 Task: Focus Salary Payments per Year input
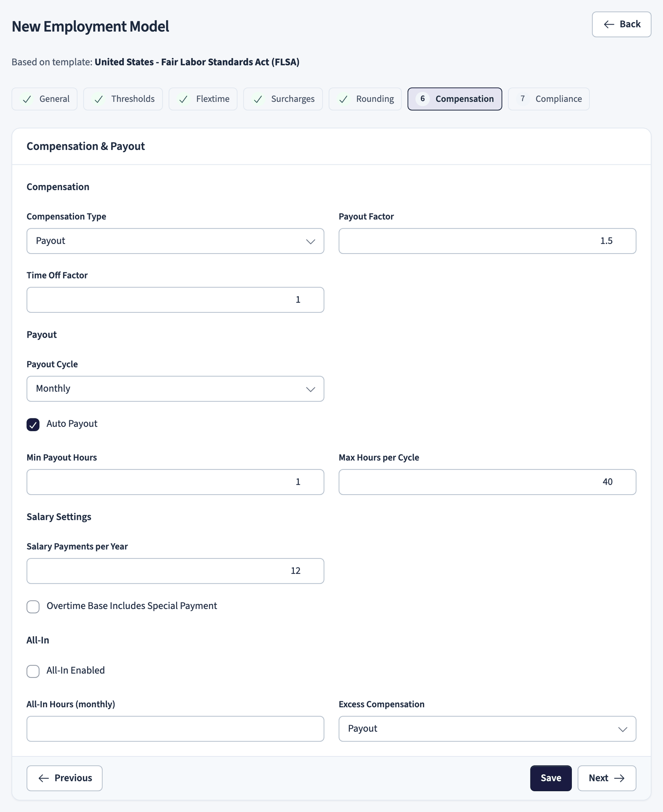[175, 571]
